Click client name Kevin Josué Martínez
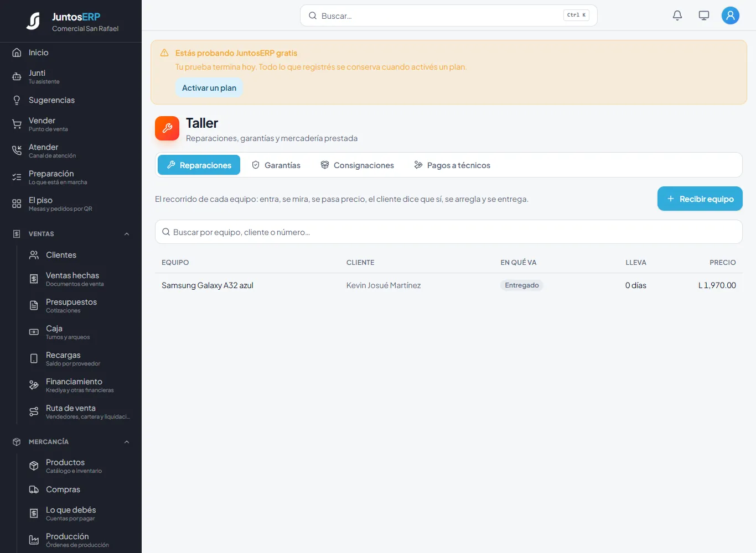The image size is (756, 553). pos(384,285)
